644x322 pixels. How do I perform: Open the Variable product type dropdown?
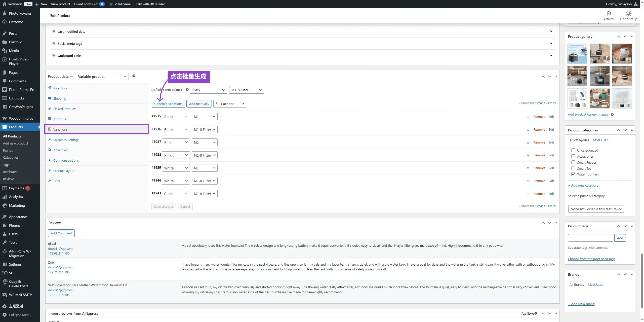pyautogui.click(x=102, y=77)
